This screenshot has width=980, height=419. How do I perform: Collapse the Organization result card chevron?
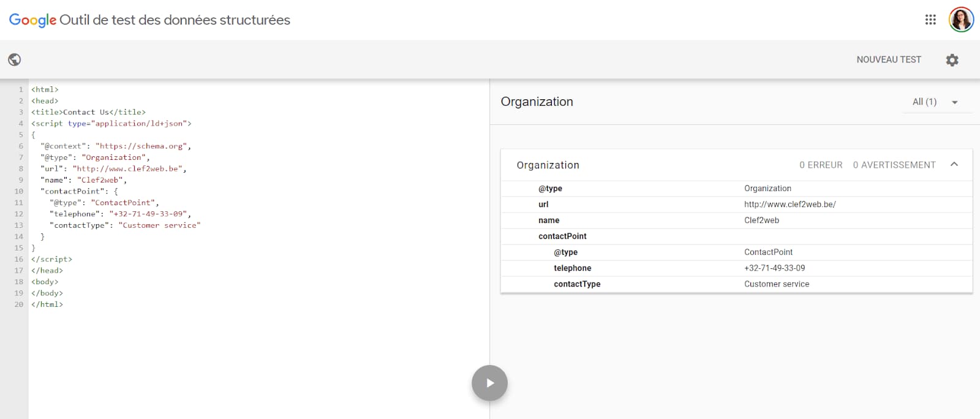[x=954, y=164]
